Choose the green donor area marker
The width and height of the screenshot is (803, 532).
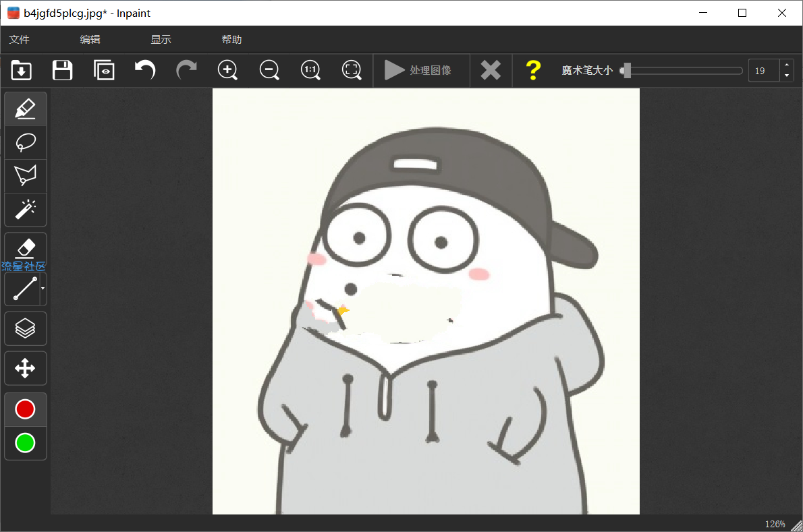pos(25,443)
